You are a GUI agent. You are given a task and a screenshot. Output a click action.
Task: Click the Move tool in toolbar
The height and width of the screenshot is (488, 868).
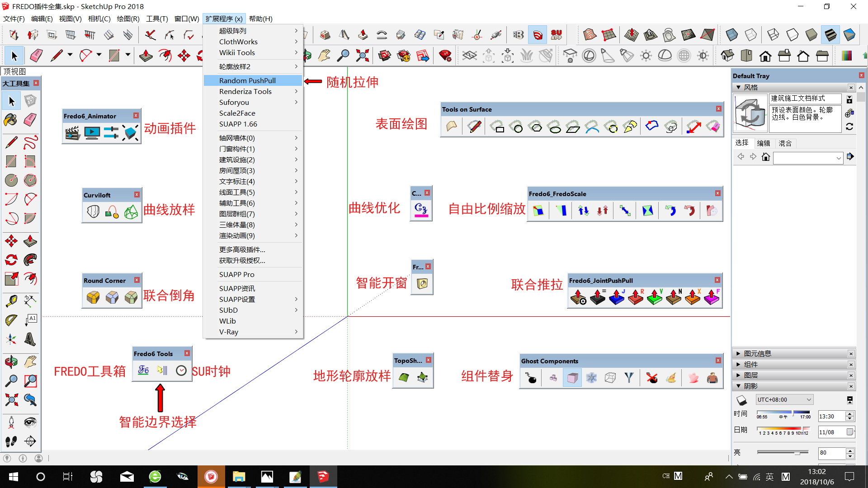tap(184, 56)
